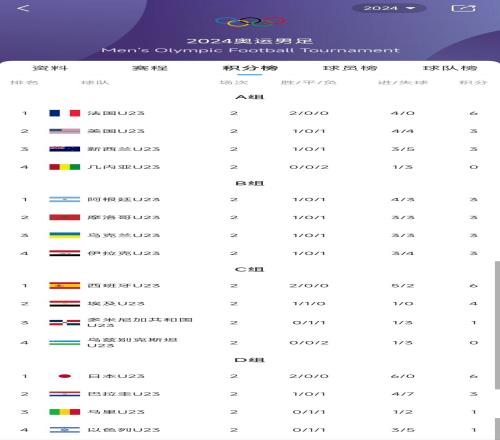
Task: Select the 积分榜 tab
Action: pyautogui.click(x=250, y=68)
